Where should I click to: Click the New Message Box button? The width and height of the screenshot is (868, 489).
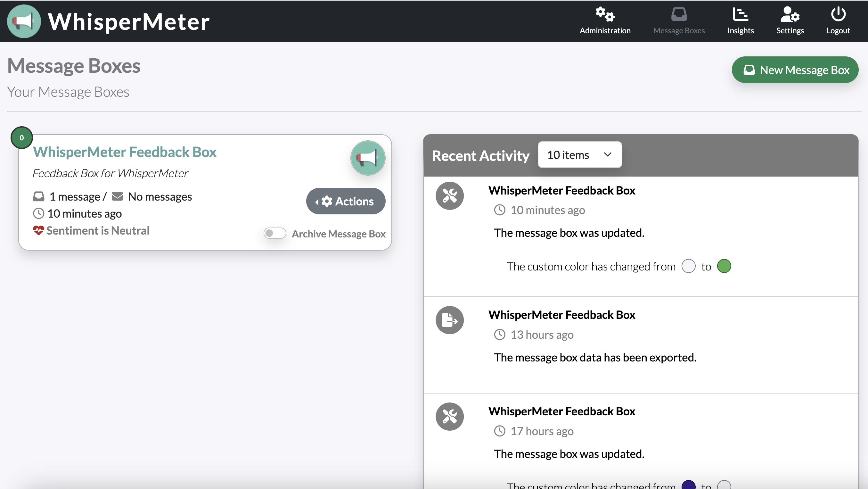(795, 70)
